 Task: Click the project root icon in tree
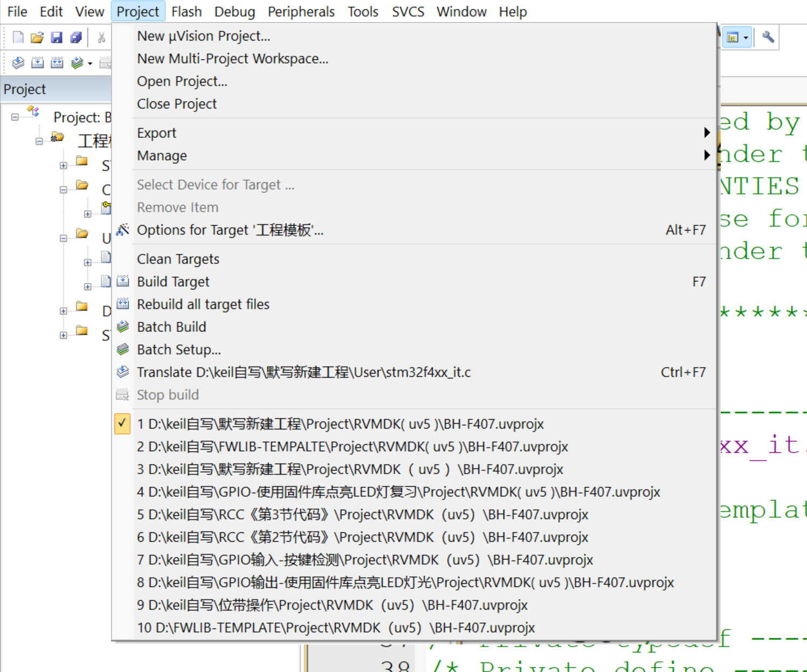33,112
